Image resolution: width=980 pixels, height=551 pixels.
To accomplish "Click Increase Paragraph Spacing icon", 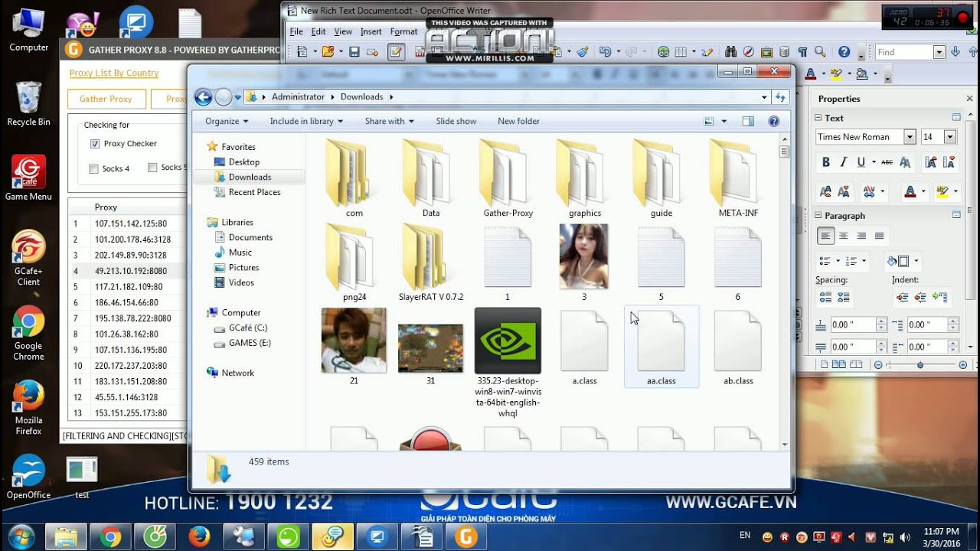I will (x=825, y=297).
